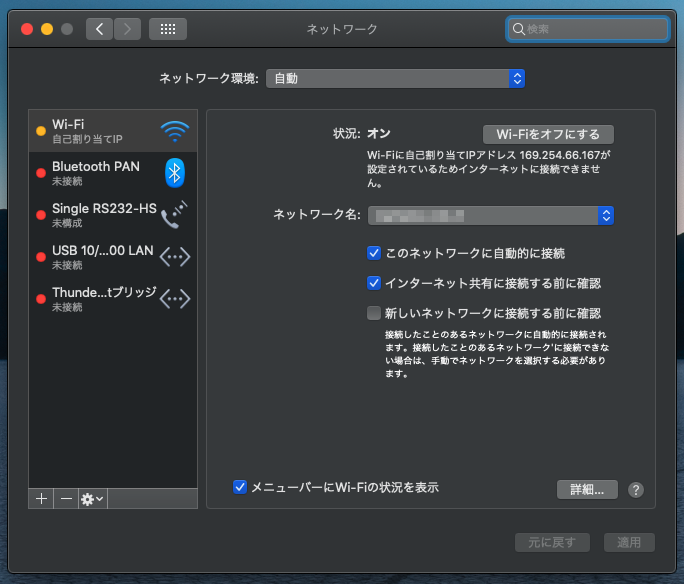Select Single RS232-HS in the service list
Image resolution: width=684 pixels, height=584 pixels.
click(113, 215)
